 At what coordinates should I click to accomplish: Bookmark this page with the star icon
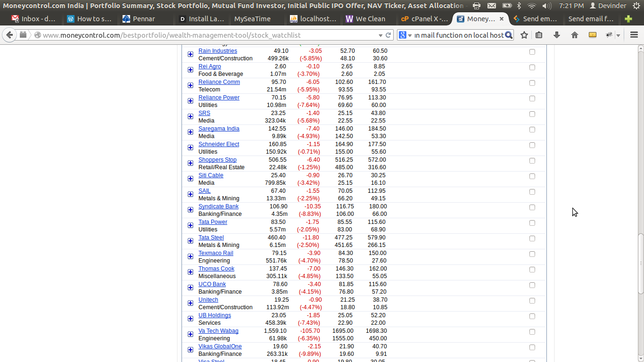[524, 35]
